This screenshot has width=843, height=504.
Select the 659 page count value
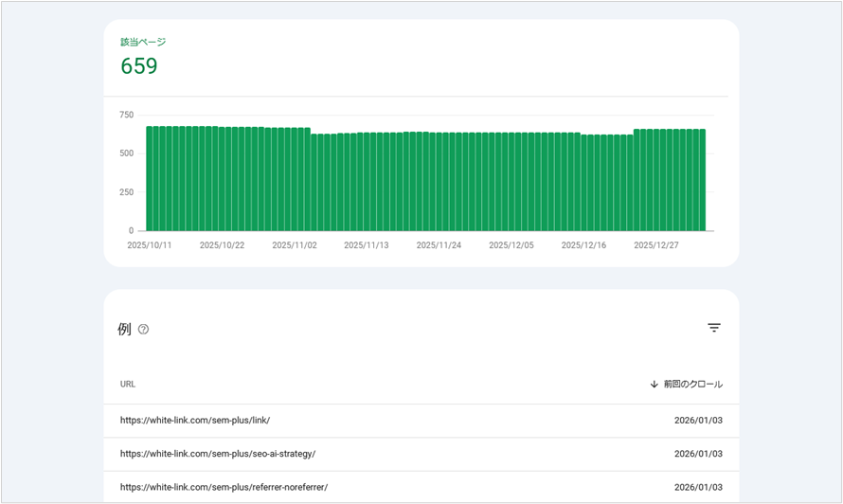tap(139, 66)
